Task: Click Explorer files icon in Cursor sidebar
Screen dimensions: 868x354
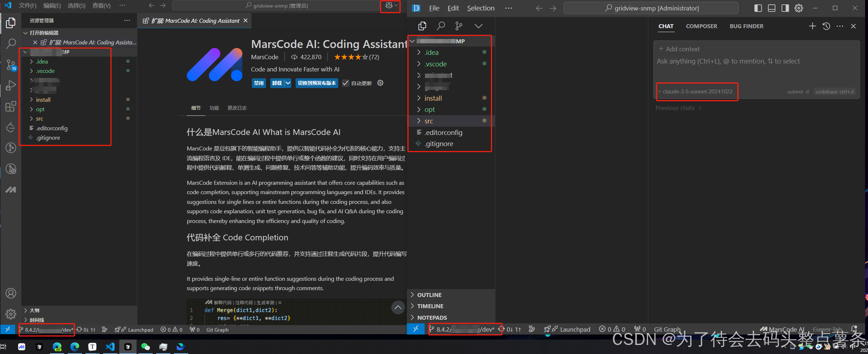Action: [x=422, y=26]
